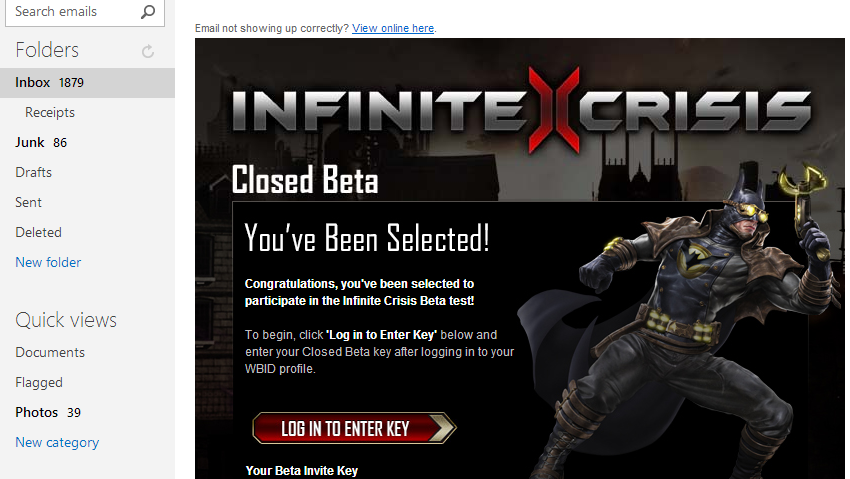Show the Documents quick view
This screenshot has height=479, width=850.
50,352
